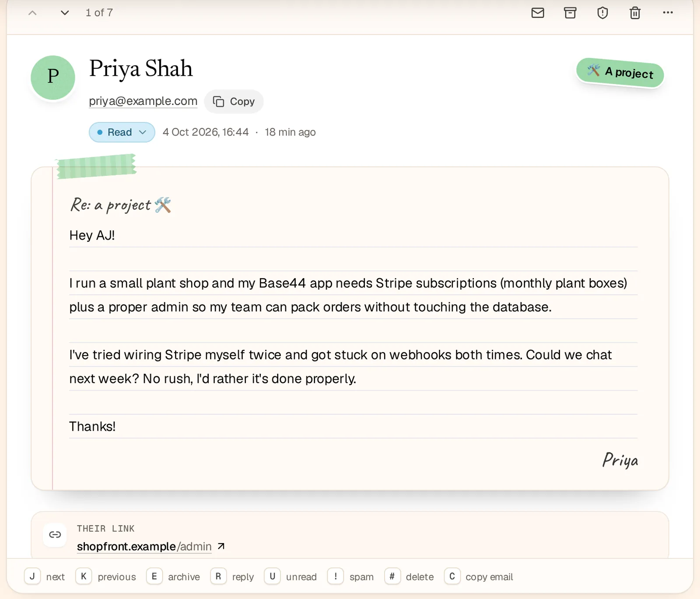Click Priya Shah's green P avatar
Screen dimensions: 700x599
(x=53, y=77)
